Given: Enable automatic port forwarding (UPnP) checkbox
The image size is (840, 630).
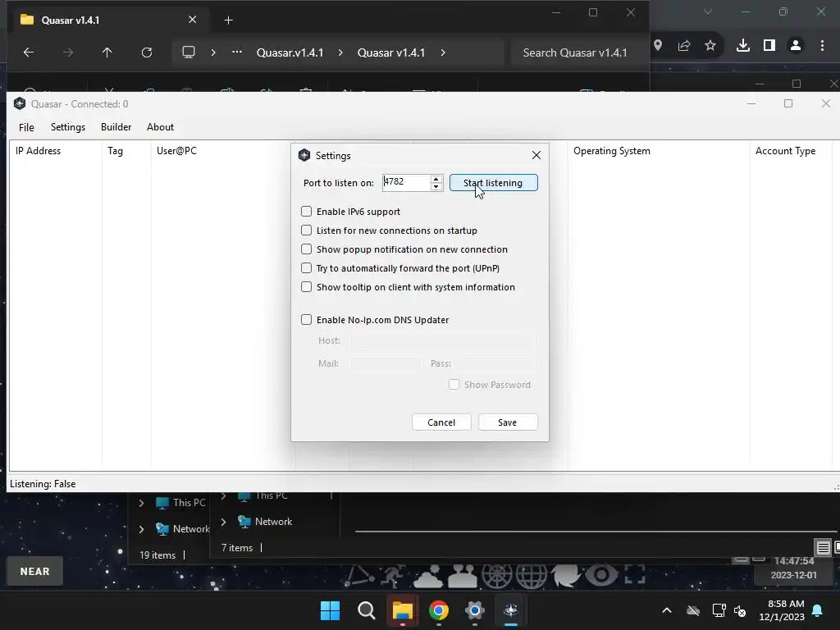Looking at the screenshot, I should click(307, 268).
